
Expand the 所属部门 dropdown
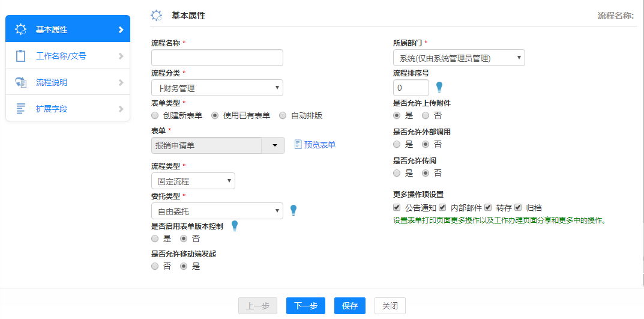click(x=459, y=58)
